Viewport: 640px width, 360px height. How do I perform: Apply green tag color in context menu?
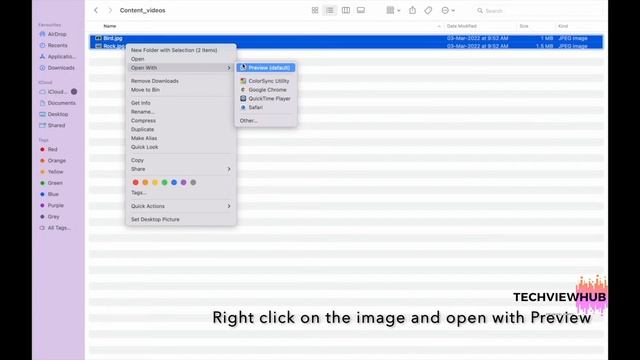point(164,182)
